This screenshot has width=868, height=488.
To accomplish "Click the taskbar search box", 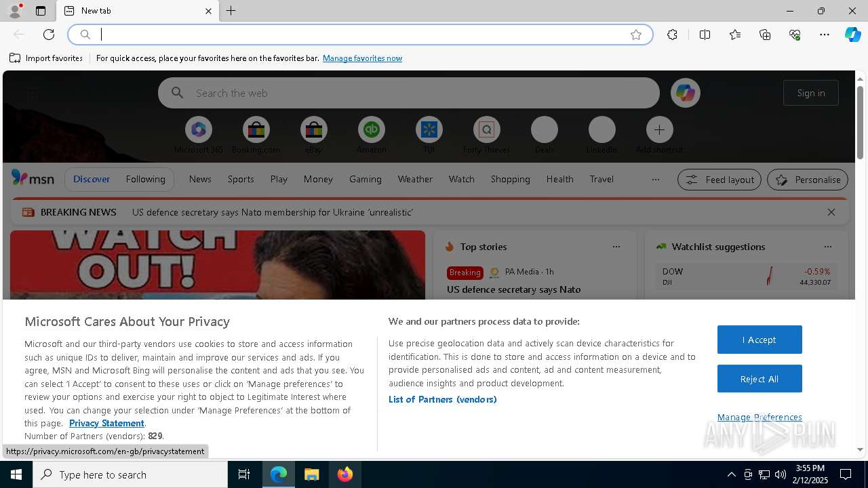I will [x=130, y=474].
